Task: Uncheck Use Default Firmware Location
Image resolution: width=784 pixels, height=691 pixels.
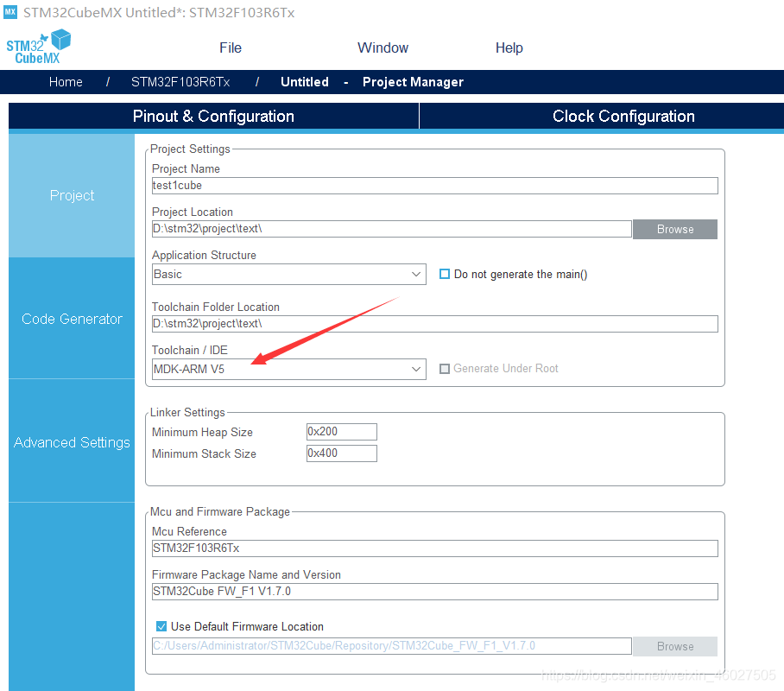Action: (161, 626)
